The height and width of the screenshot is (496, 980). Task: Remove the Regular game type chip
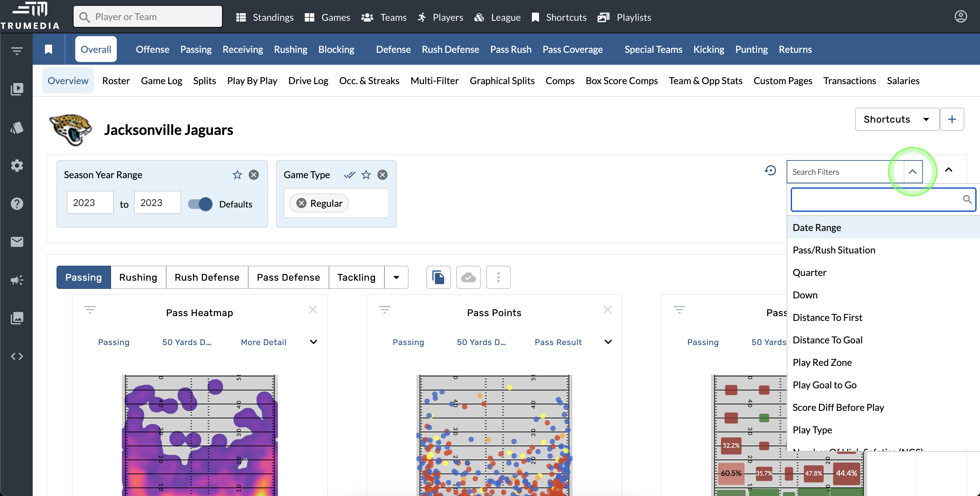click(x=301, y=203)
